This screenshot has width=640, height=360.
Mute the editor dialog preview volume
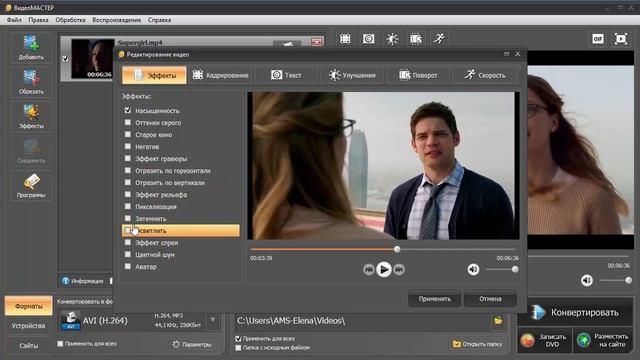473,269
